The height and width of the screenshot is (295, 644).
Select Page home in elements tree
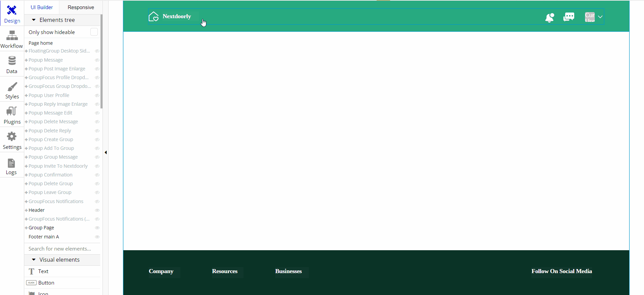(41, 43)
